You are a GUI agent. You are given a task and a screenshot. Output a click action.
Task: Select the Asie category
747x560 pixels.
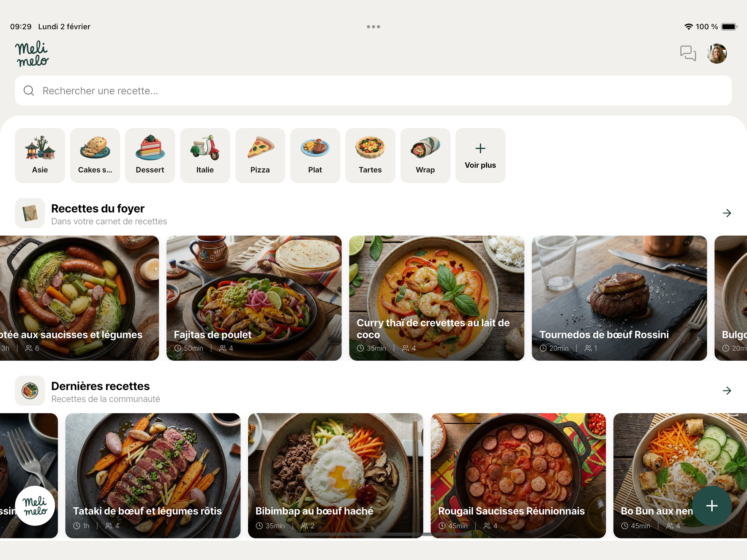pyautogui.click(x=40, y=155)
